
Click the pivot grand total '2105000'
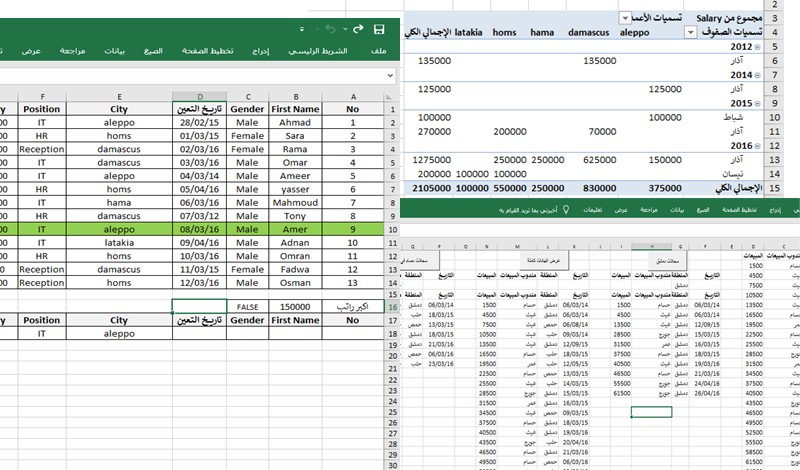[x=431, y=188]
